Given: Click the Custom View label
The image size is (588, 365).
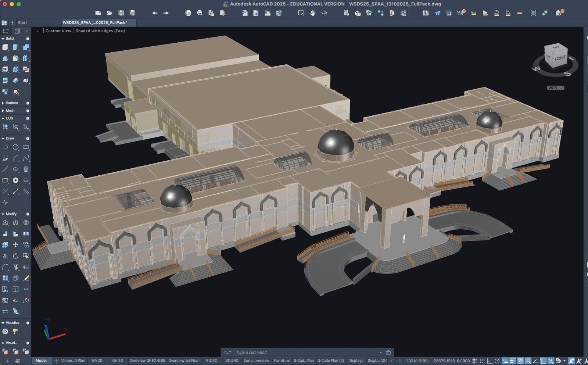Looking at the screenshot, I should 58,31.
